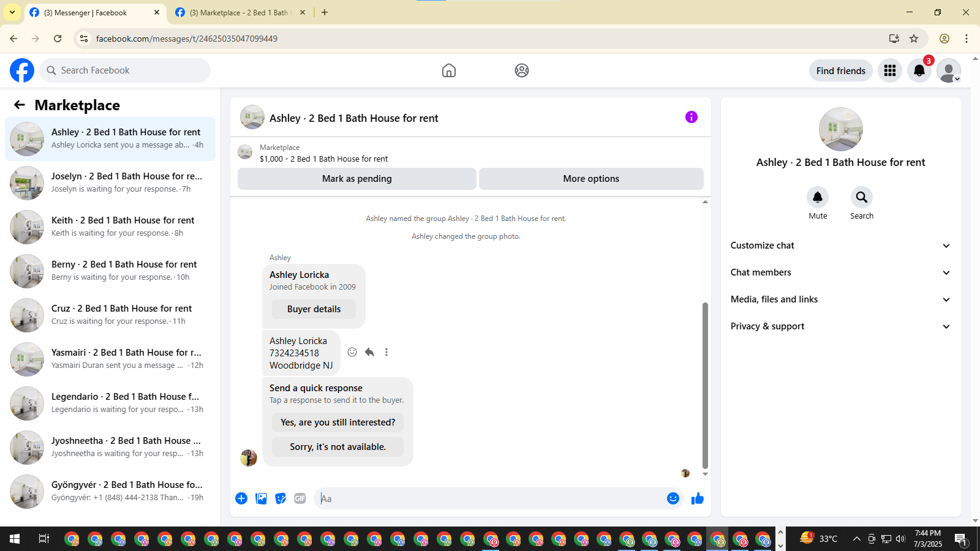Reload the page in browser
This screenshot has width=980, height=551.
point(58,39)
